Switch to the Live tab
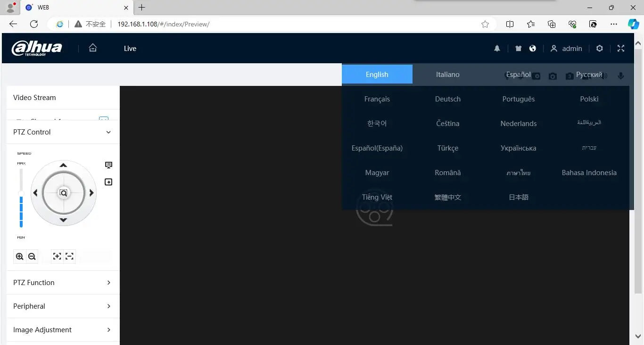The height and width of the screenshot is (345, 644). coord(130,48)
